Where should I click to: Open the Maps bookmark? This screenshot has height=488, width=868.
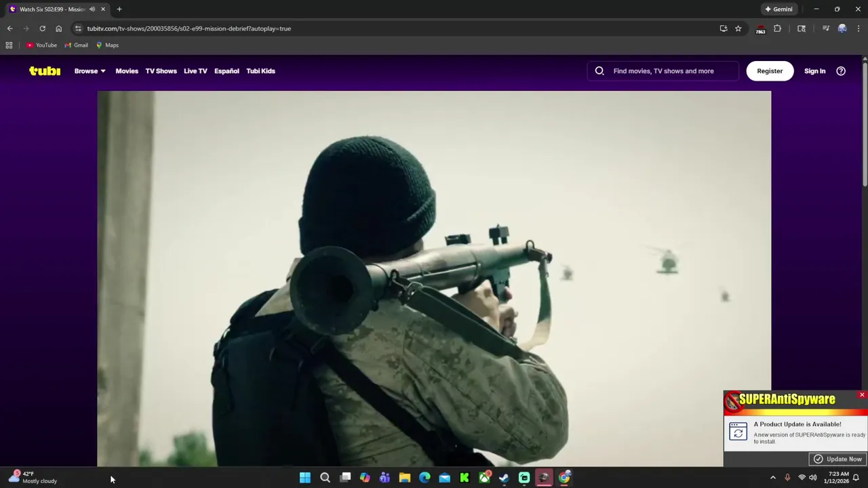[107, 45]
